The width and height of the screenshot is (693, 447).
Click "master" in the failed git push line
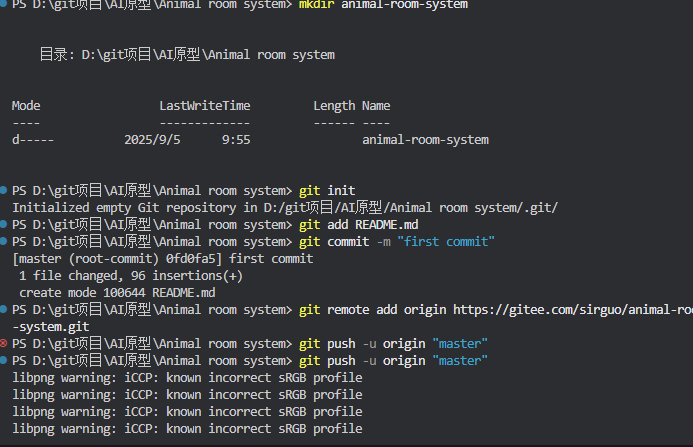coord(460,344)
